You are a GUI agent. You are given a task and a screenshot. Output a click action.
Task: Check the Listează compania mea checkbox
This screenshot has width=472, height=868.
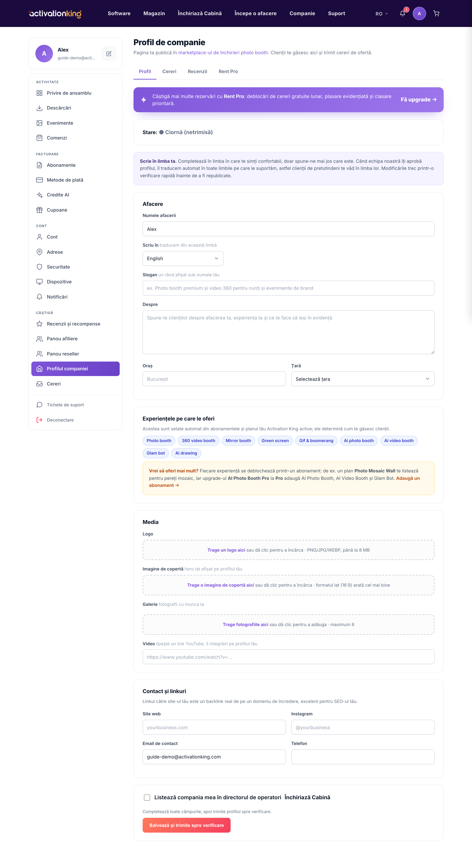point(147,797)
